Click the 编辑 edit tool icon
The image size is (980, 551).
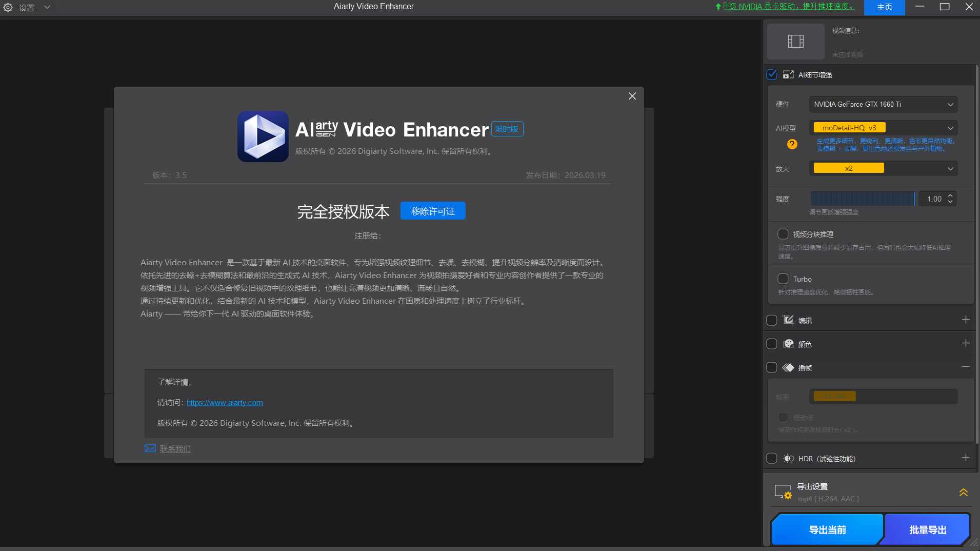click(789, 320)
